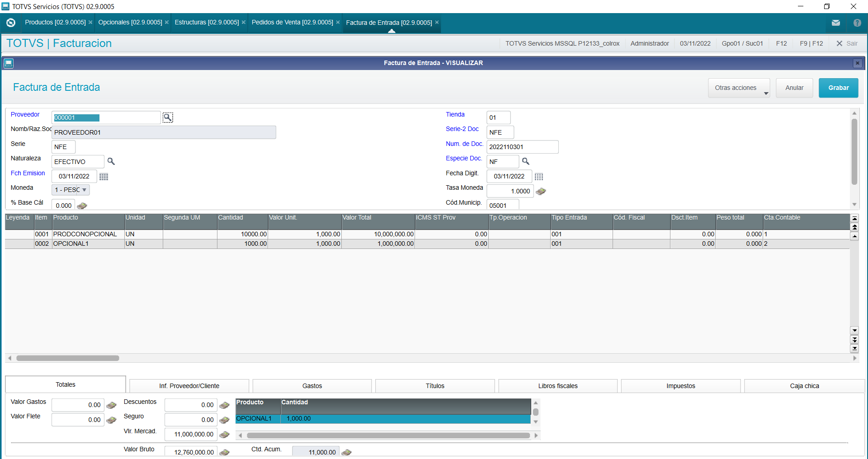The width and height of the screenshot is (868, 459).
Task: Open the help question mark icon
Action: click(x=857, y=23)
